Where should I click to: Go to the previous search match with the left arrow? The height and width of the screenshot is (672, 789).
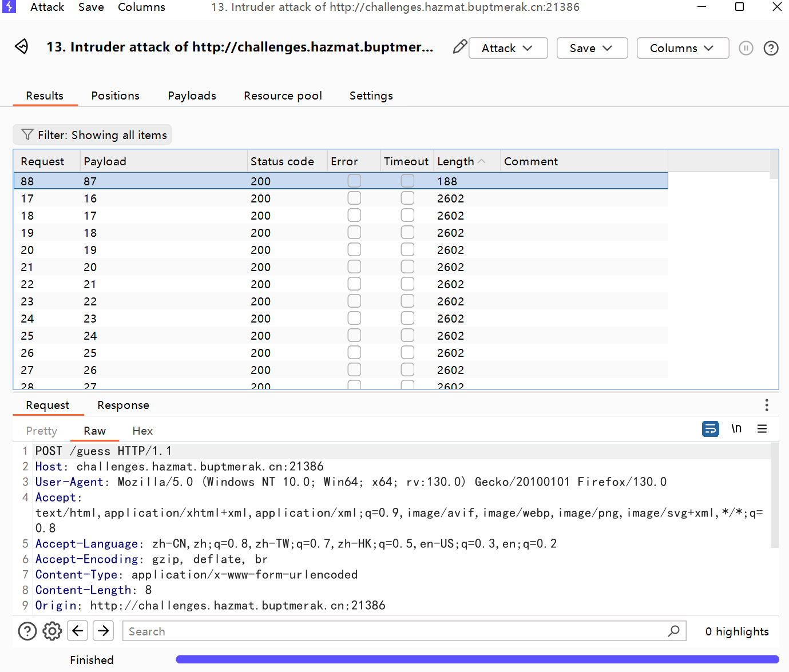[x=78, y=631]
